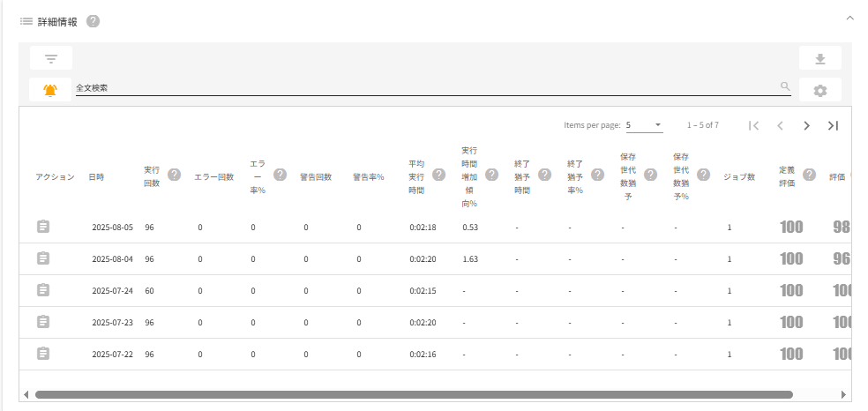
Task: Open action clipboard icon for 2025-07-24 row
Action: (43, 290)
